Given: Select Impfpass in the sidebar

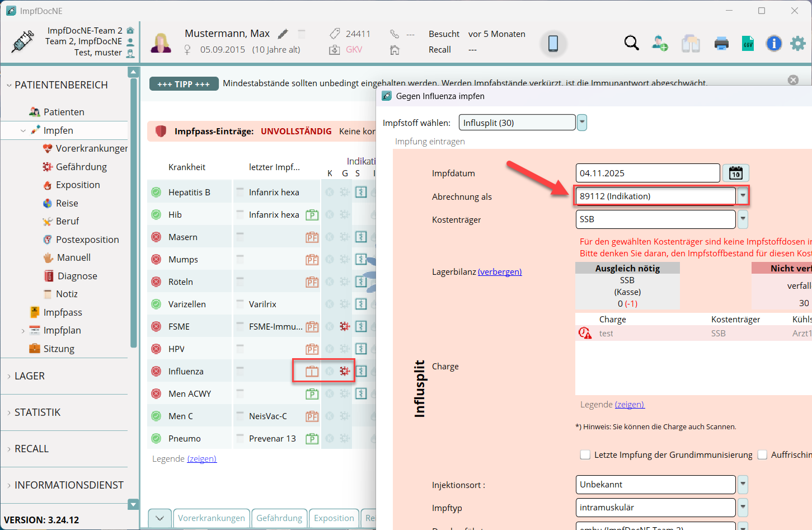Looking at the screenshot, I should pyautogui.click(x=63, y=312).
